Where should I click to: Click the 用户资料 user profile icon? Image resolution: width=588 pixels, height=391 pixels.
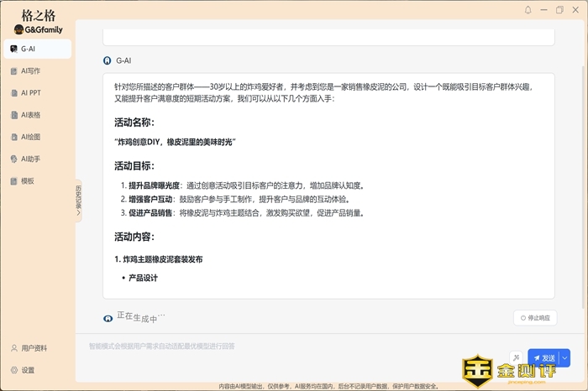coord(14,348)
